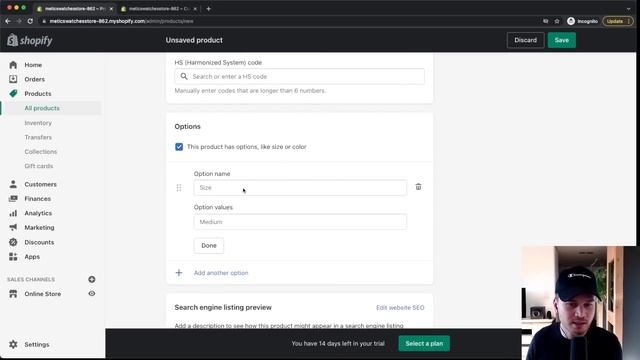Open the Finances icon
This screenshot has height=360, width=640.
[13, 199]
